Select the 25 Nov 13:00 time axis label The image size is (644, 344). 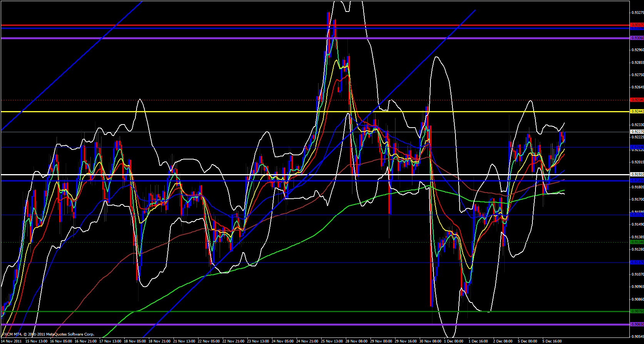pos(332,341)
